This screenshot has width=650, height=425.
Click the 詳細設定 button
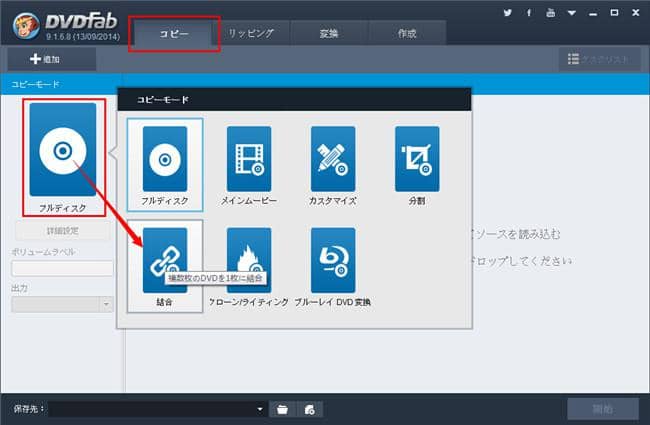click(x=63, y=231)
